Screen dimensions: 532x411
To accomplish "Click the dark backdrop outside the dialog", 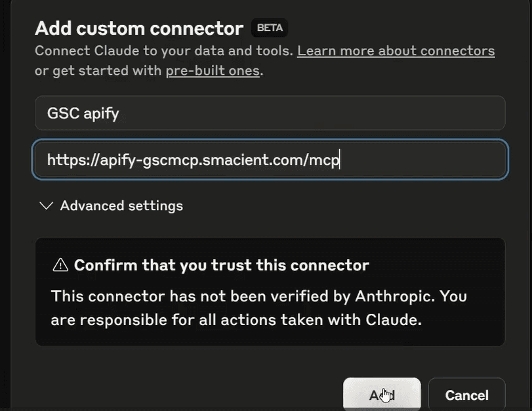I will (5, 204).
